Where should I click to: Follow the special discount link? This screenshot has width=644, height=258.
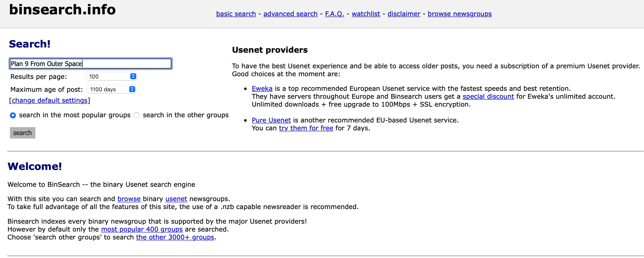coord(488,97)
